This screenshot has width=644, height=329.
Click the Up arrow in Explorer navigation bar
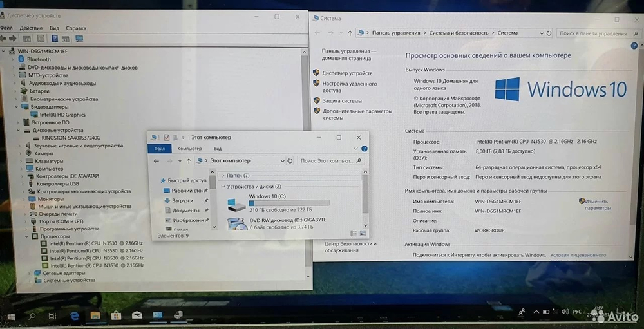pyautogui.click(x=189, y=161)
